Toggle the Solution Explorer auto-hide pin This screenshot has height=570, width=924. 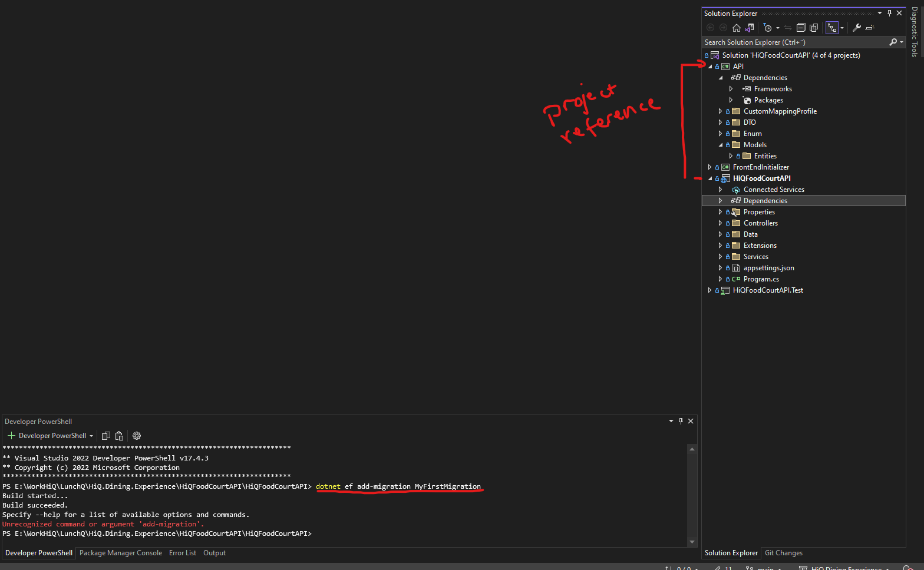point(890,13)
